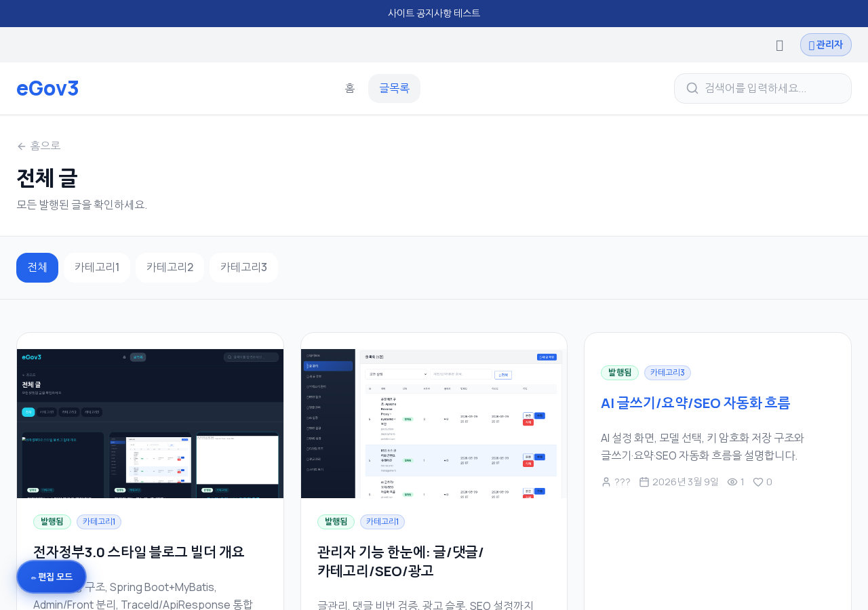Click the calendar icon on the AI card

[x=644, y=481]
